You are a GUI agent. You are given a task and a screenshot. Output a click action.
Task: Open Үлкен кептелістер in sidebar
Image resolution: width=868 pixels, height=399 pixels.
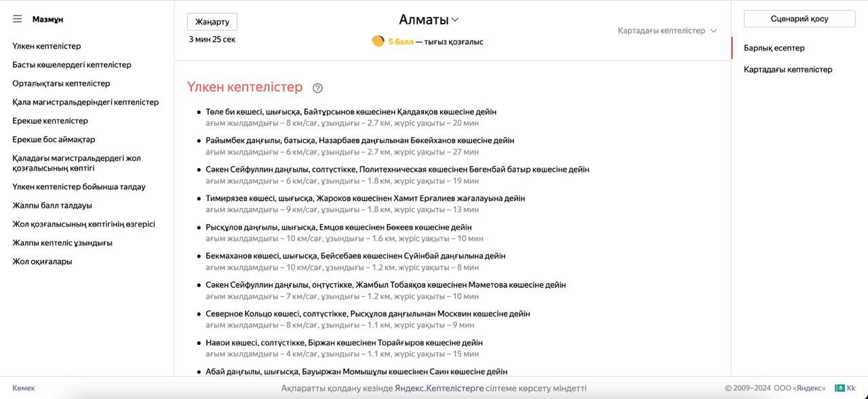click(46, 46)
